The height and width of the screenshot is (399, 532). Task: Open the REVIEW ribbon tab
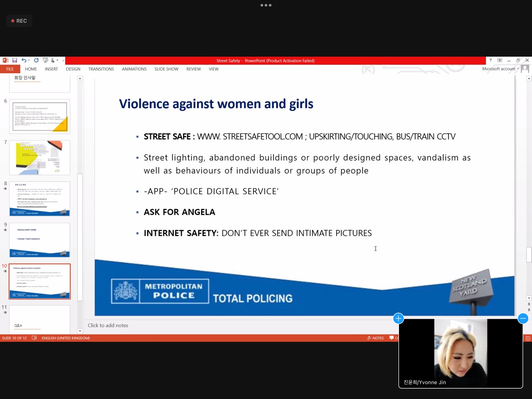[x=194, y=69]
